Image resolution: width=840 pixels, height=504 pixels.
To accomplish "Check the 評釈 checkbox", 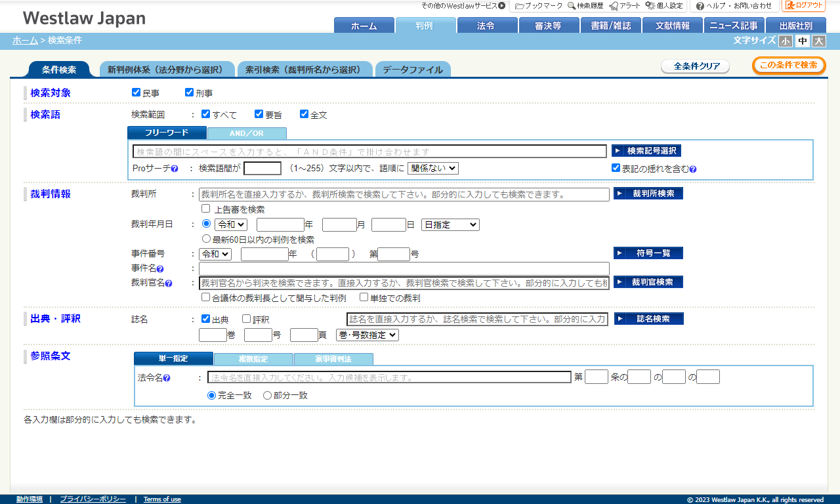I will coord(246,319).
